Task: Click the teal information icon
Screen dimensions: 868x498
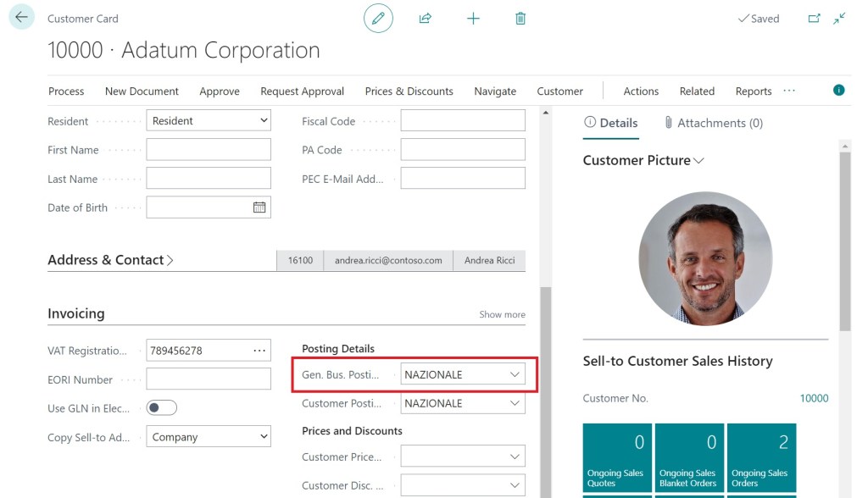Action: (x=838, y=90)
